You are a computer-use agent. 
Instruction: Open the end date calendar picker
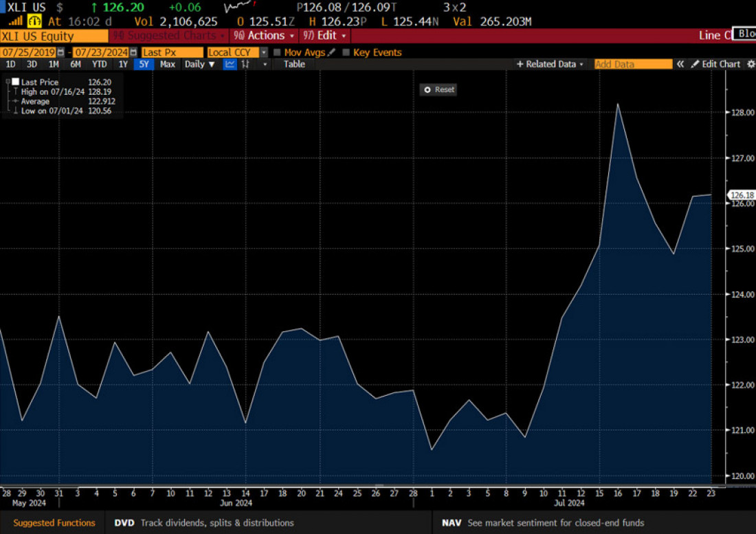tap(133, 52)
